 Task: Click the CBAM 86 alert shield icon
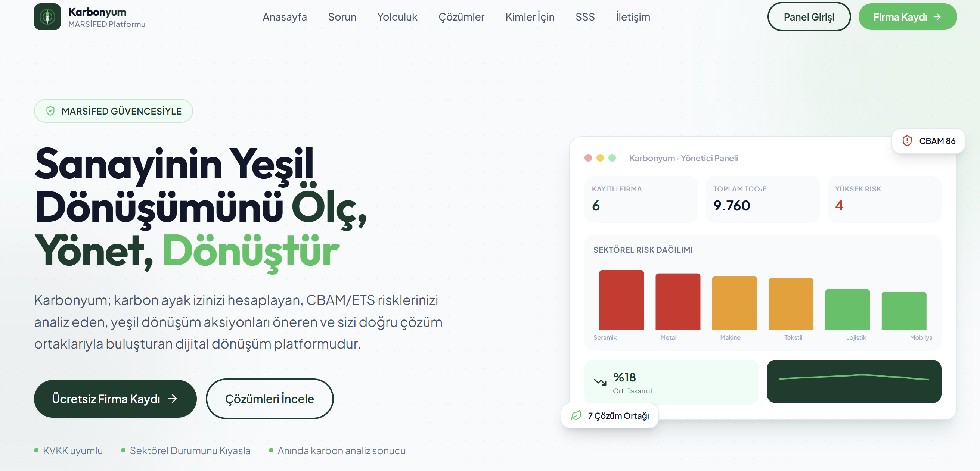907,141
